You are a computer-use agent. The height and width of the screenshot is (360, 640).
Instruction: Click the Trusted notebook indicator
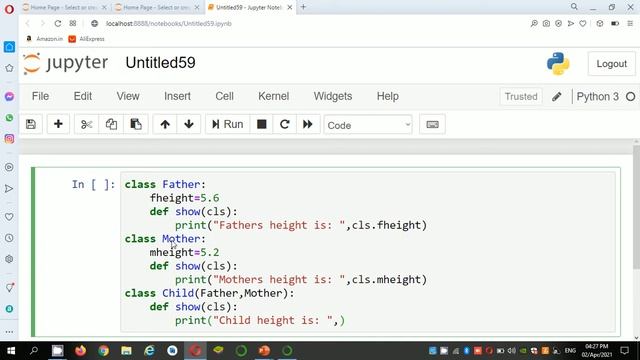pyautogui.click(x=521, y=97)
